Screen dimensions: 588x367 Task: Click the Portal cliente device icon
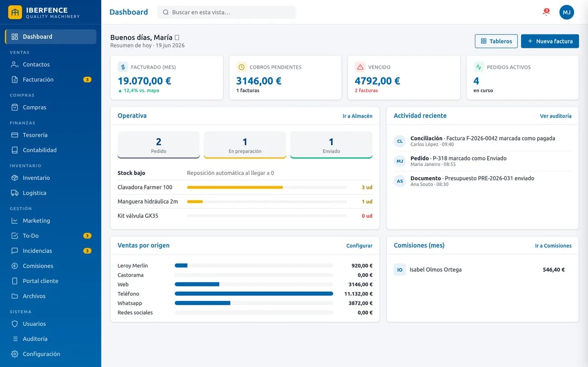pos(14,281)
